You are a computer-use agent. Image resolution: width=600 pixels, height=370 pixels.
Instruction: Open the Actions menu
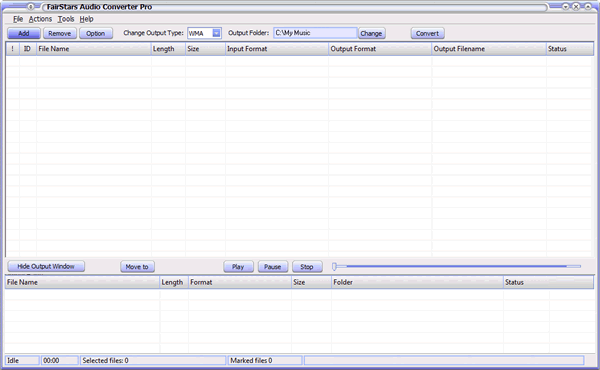(40, 19)
